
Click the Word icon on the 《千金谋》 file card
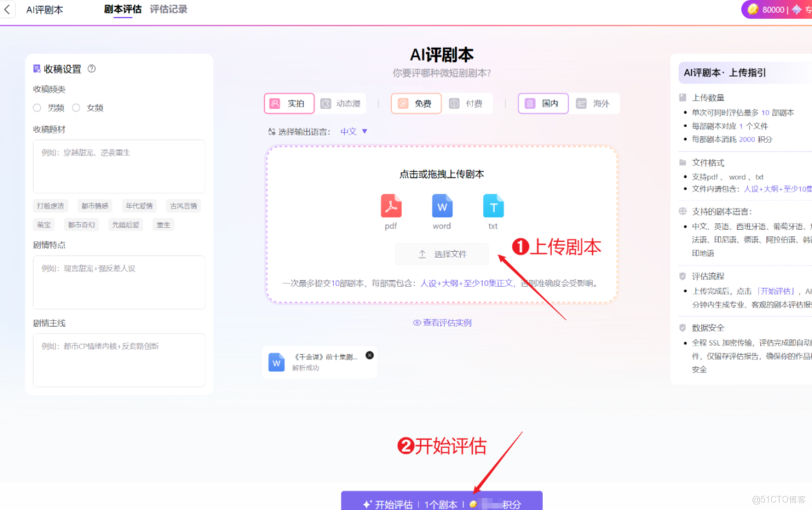pos(276,361)
